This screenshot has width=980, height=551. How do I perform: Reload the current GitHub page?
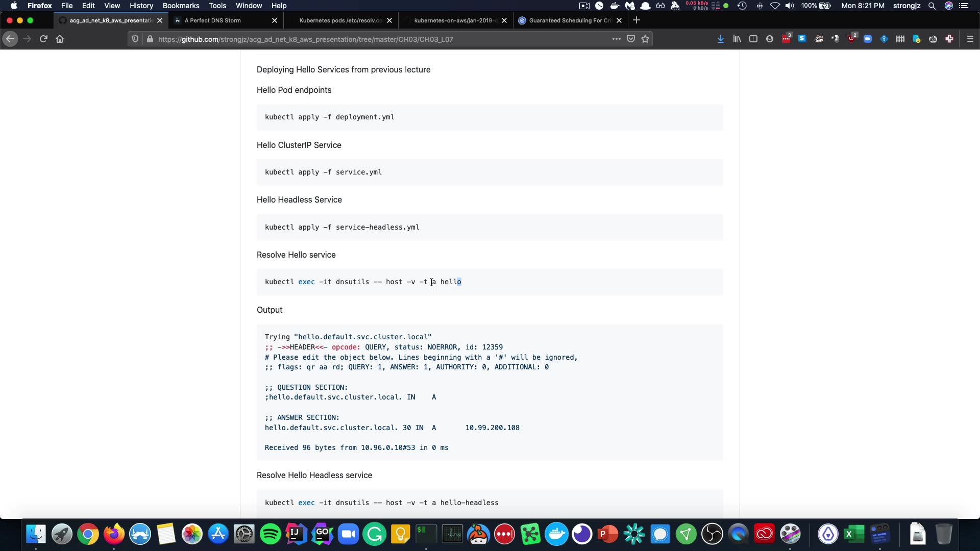[x=43, y=39]
